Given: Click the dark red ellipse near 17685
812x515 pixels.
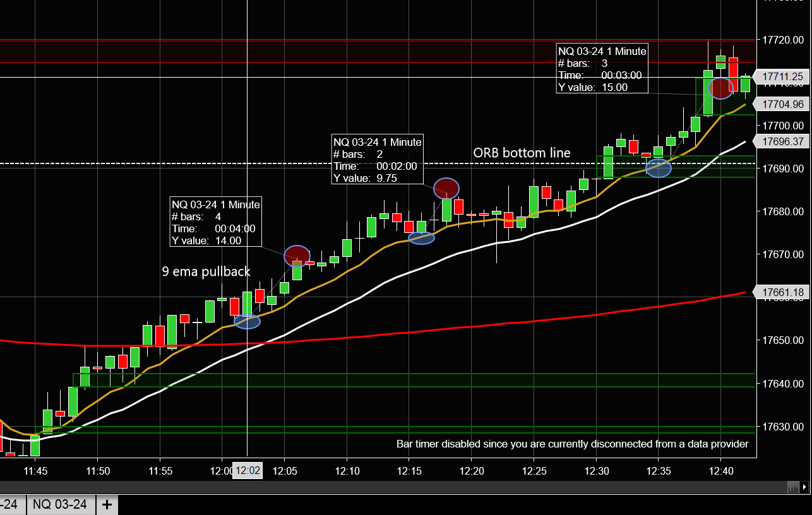Looking at the screenshot, I should point(446,188).
